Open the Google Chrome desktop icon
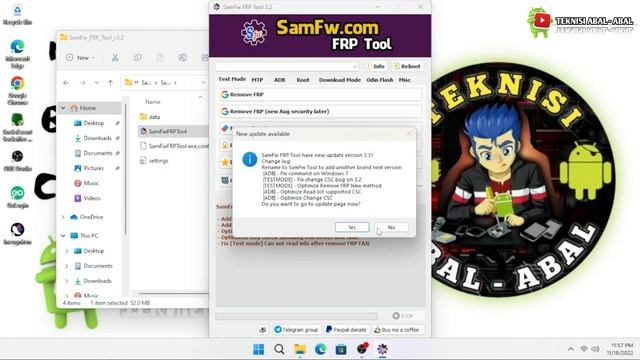 point(18,91)
